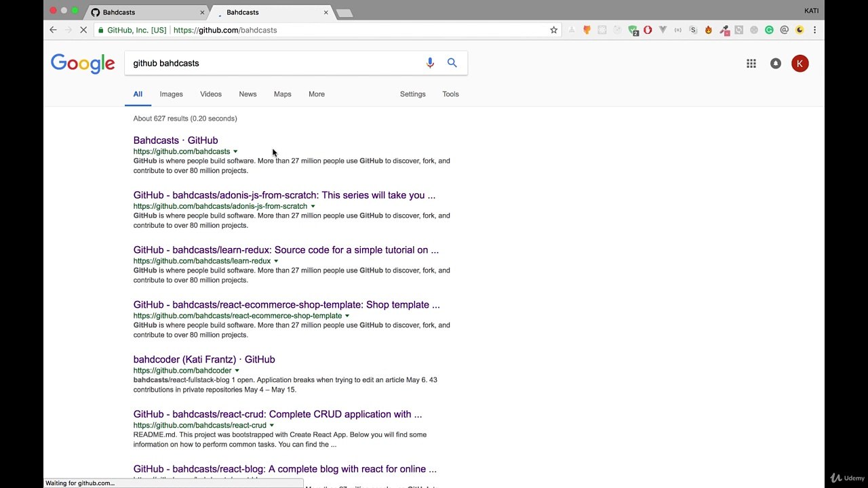868x488 pixels.
Task: Click the browser back arrow
Action: coord(53,30)
